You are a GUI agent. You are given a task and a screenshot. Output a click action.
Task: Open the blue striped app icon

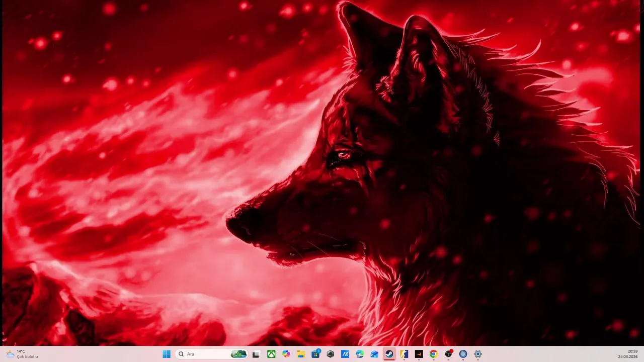tap(345, 354)
